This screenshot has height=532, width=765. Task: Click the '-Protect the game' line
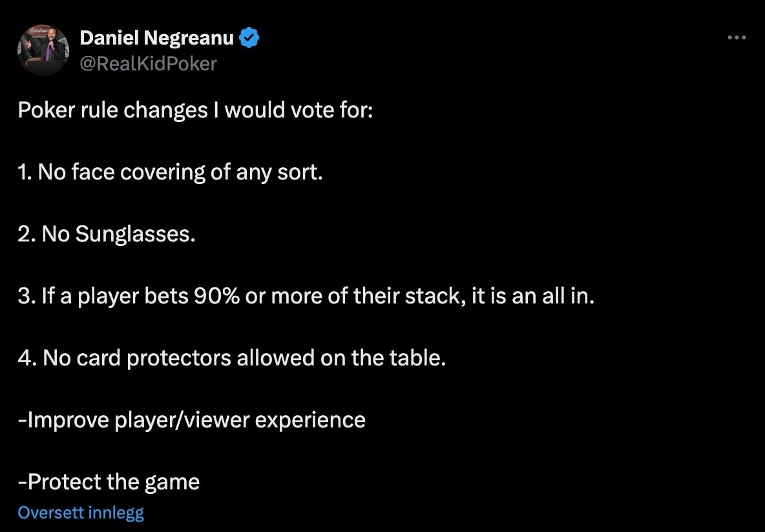point(109,482)
